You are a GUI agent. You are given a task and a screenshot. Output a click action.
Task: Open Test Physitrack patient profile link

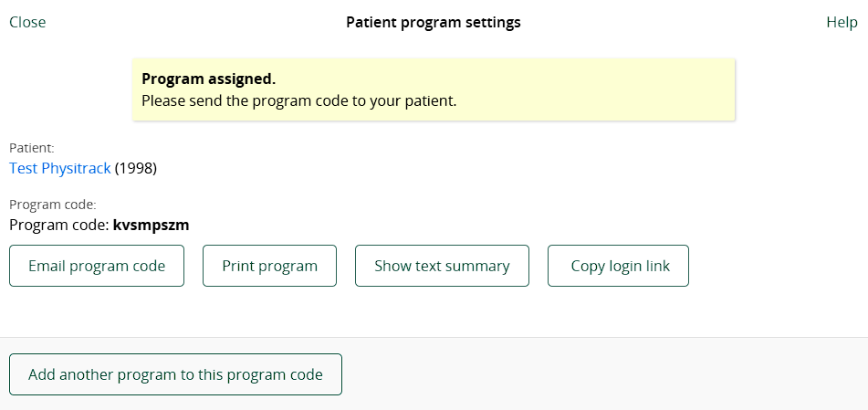[x=59, y=168]
